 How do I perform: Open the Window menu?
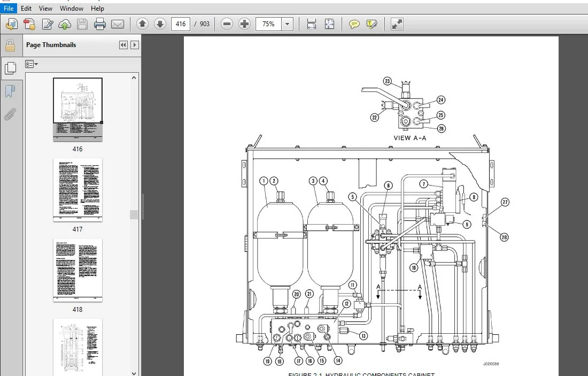[71, 8]
